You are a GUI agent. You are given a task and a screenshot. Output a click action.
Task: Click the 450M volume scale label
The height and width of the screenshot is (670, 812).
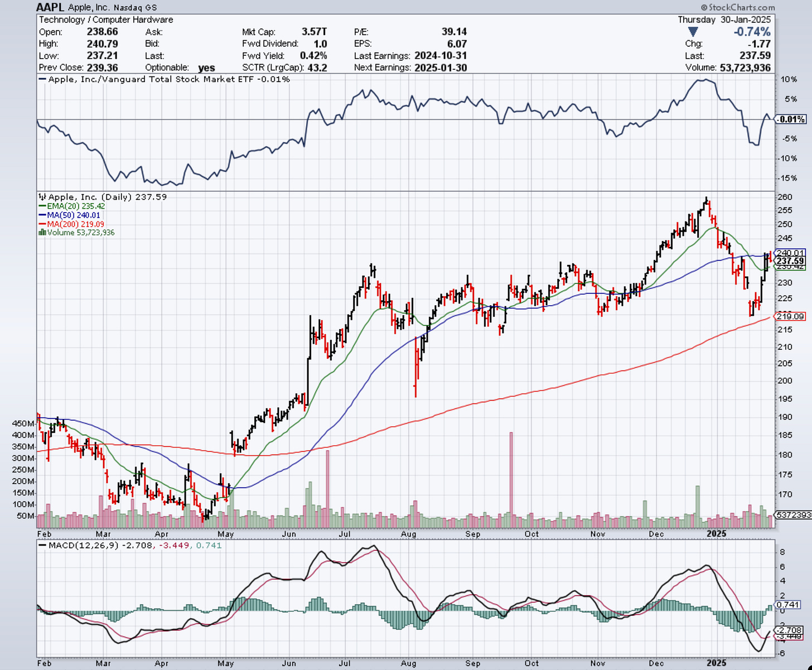[23, 423]
